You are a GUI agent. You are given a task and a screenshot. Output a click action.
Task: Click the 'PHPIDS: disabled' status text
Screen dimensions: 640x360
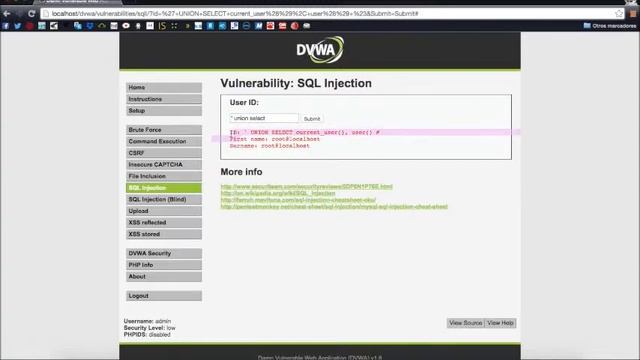[x=147, y=334]
